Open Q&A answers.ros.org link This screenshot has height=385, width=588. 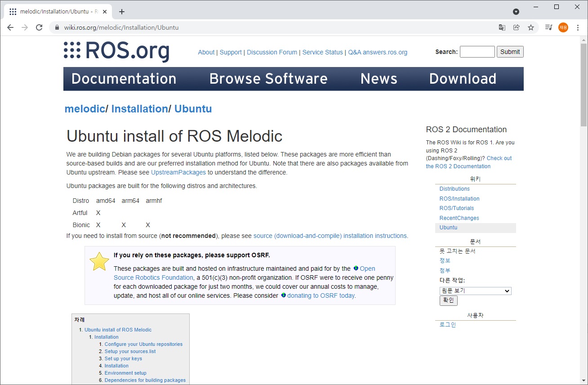click(x=378, y=52)
